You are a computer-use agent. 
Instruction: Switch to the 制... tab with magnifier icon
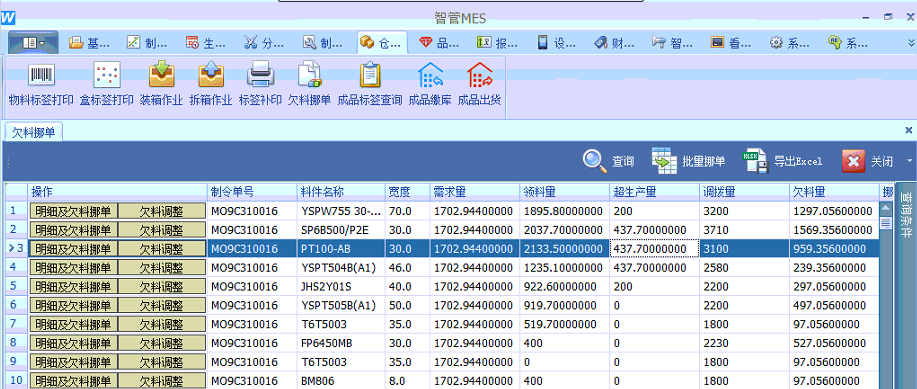[323, 42]
